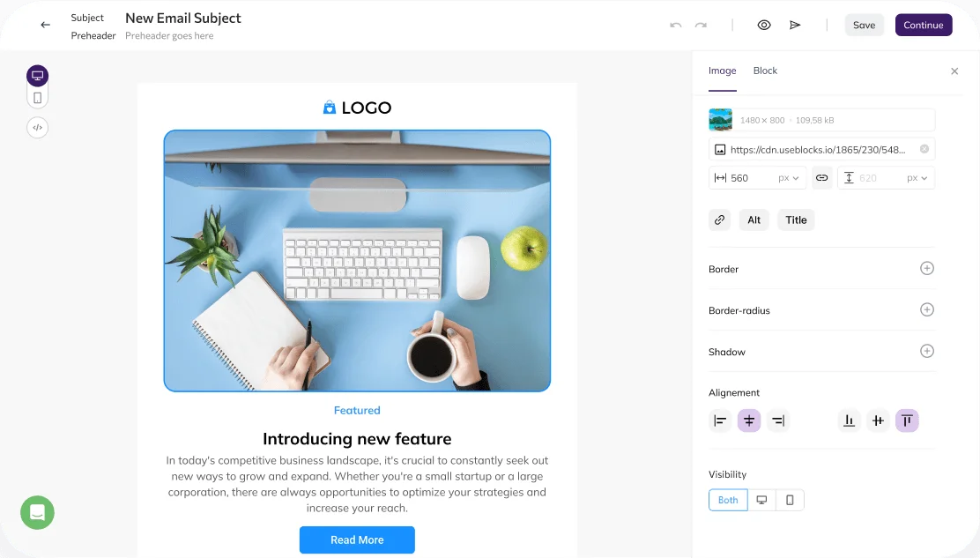This screenshot has height=558, width=980.
Task: Switch to mobile preview in left sidebar
Action: coord(38,98)
